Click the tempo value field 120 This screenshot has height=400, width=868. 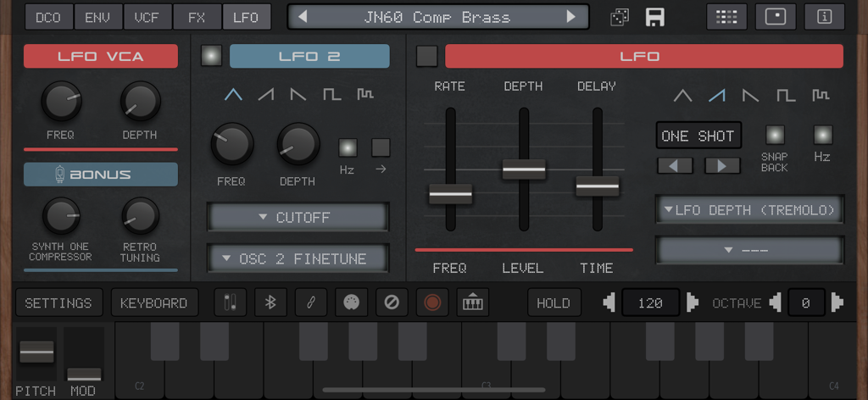[650, 303]
